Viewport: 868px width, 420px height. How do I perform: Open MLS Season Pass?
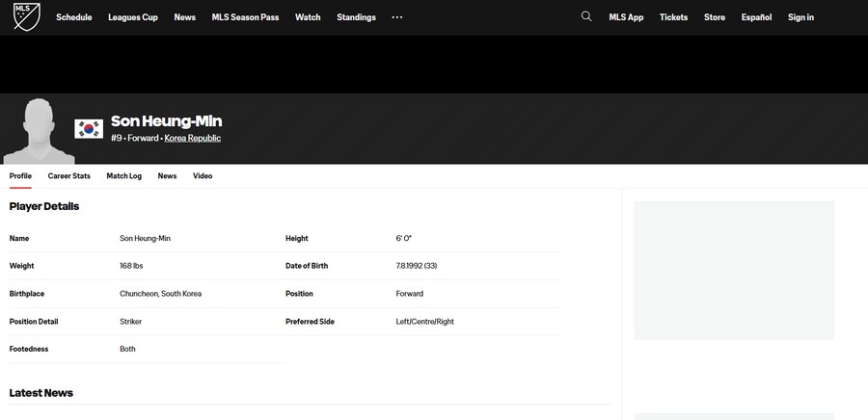point(245,17)
